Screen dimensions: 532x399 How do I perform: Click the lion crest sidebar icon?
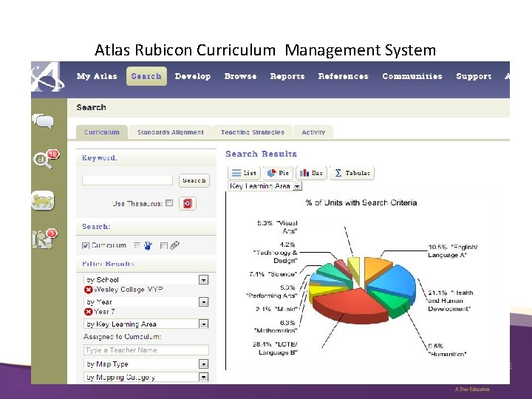(x=43, y=200)
